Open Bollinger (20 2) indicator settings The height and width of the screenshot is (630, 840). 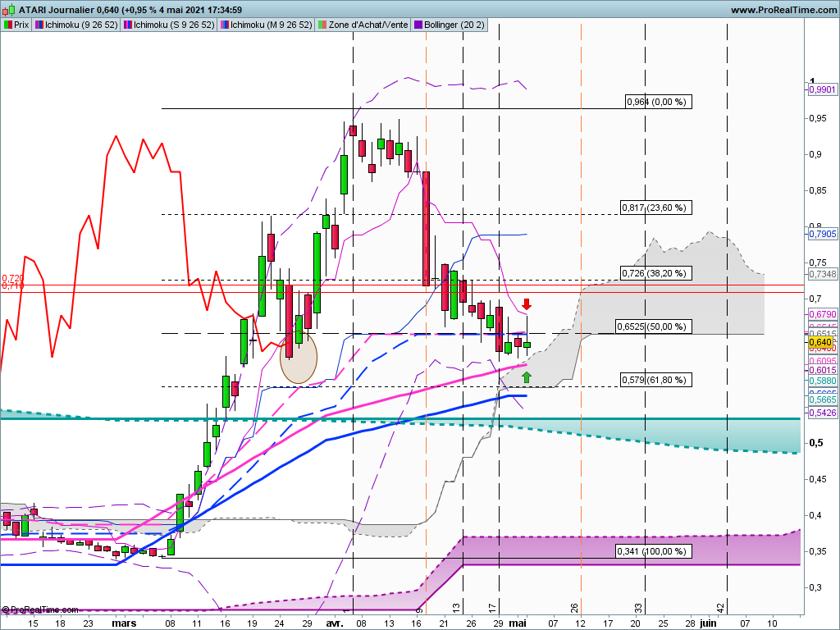tap(454, 25)
